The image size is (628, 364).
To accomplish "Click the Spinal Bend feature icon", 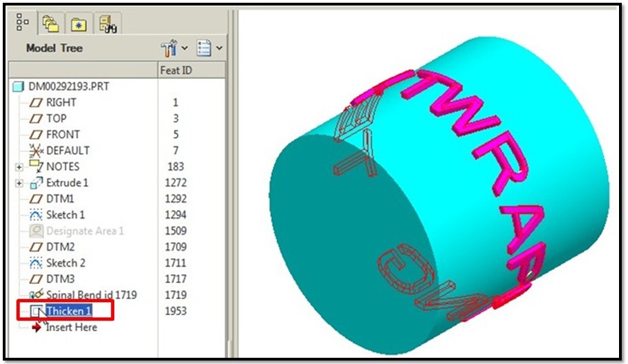I will [x=37, y=295].
